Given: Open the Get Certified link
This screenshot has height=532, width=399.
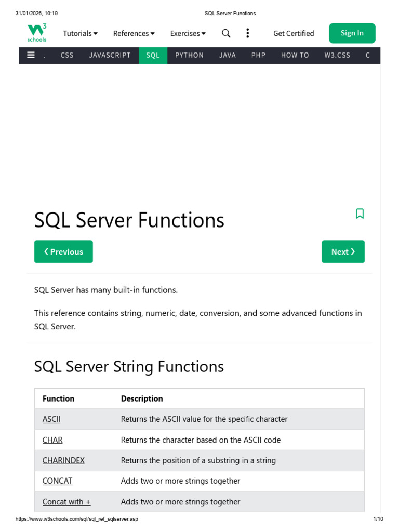Looking at the screenshot, I should coord(294,33).
